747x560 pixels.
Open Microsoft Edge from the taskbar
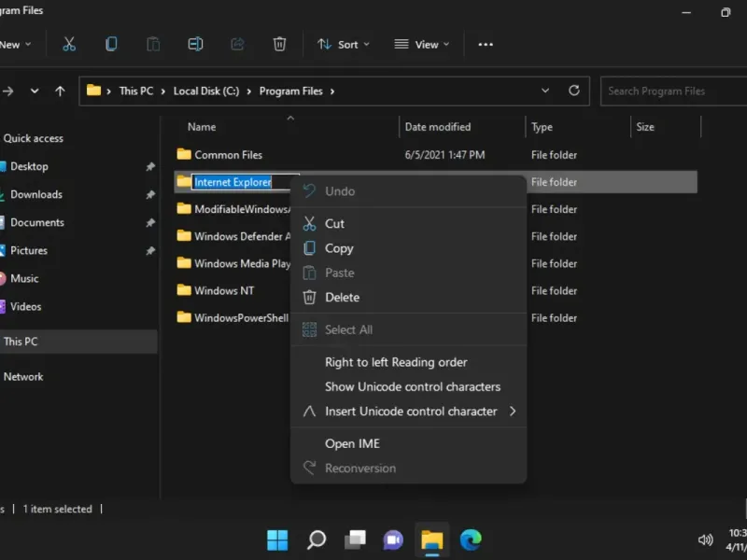(471, 540)
